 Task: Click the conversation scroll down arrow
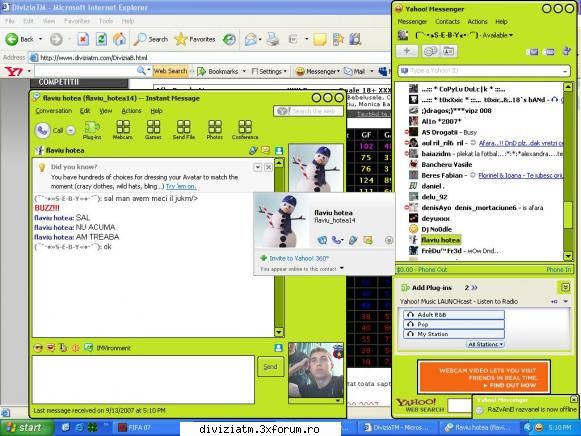click(x=279, y=332)
